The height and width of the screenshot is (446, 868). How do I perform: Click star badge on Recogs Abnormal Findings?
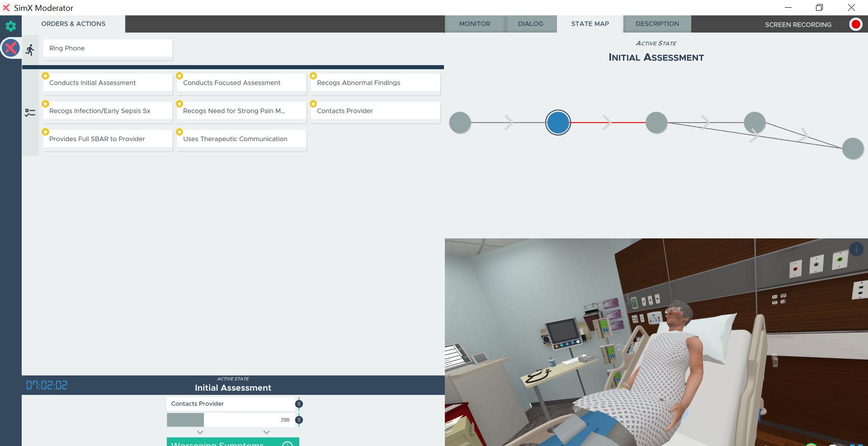[x=313, y=76]
